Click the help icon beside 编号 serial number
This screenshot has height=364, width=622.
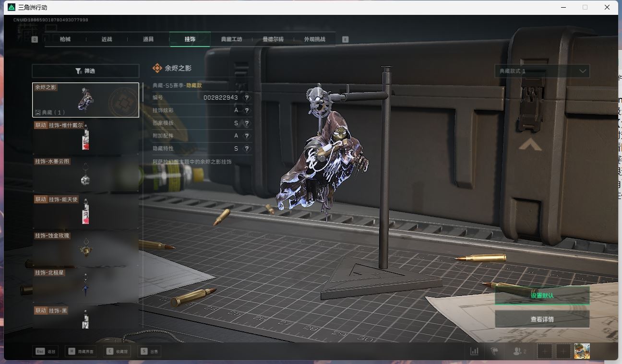(x=247, y=98)
